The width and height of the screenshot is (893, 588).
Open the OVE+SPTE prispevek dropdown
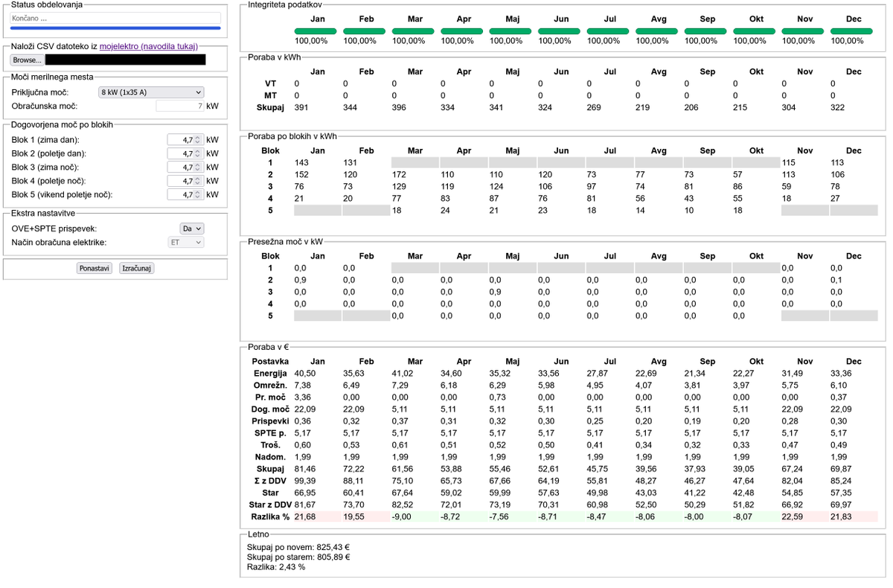coord(192,229)
